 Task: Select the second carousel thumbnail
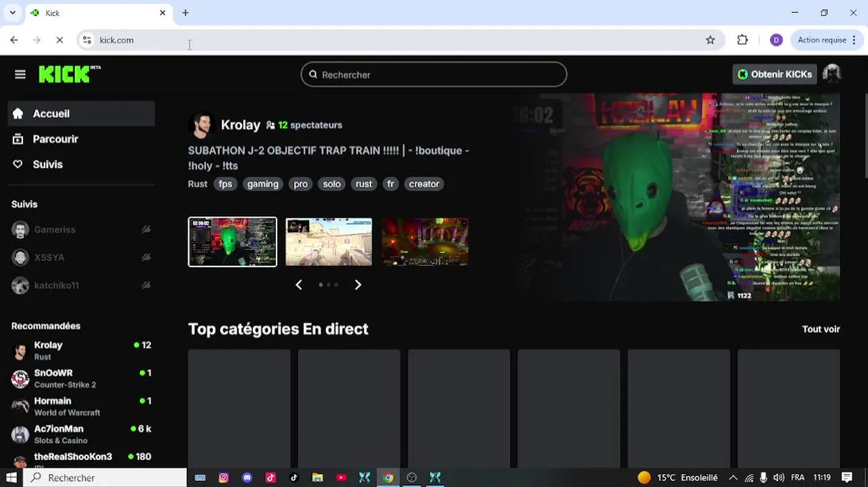coord(329,241)
